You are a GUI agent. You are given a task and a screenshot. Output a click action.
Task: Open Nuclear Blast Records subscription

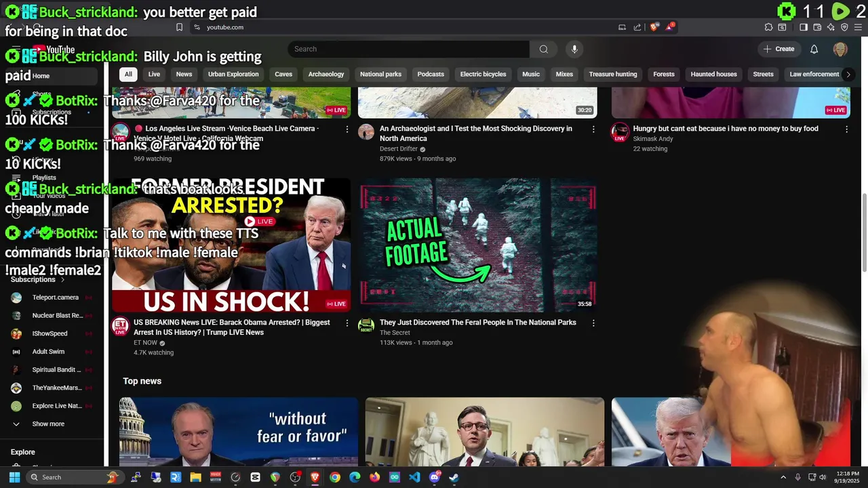[x=52, y=315]
